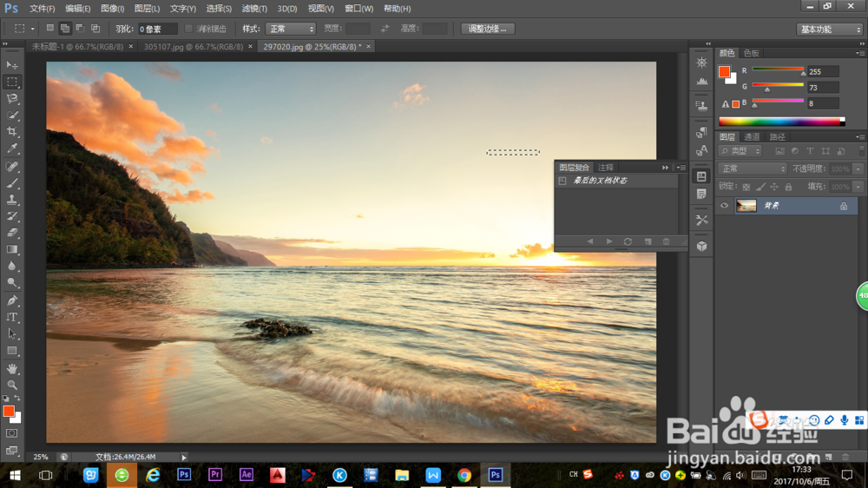The height and width of the screenshot is (488, 868).
Task: Select the Rectangular Marquee tool
Action: click(x=11, y=82)
